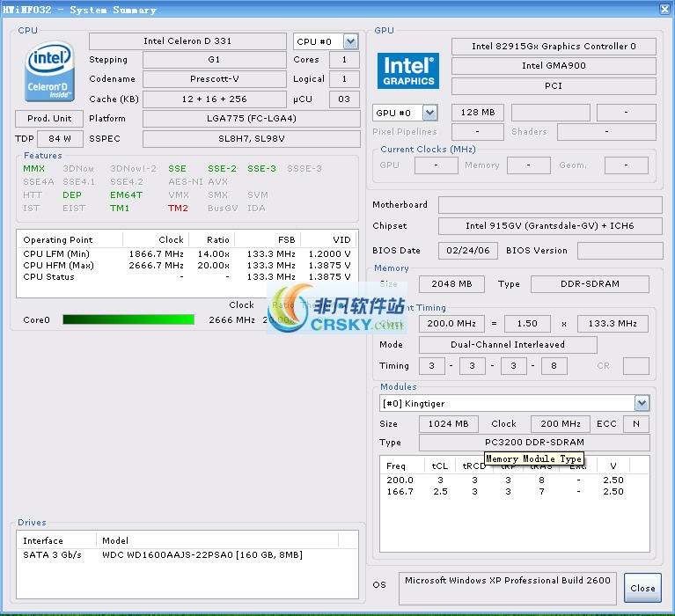Select the 166.7 frequency timing row
675x616 pixels.
point(514,492)
